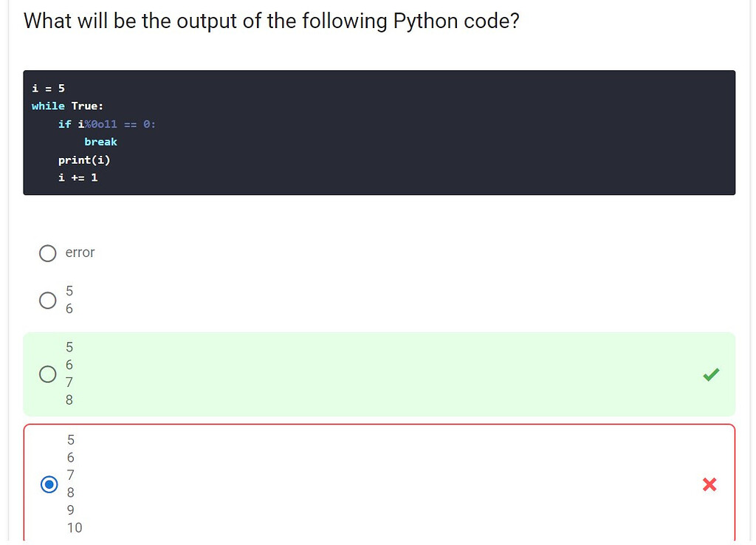756x545 pixels.
Task: Click the number 8 in the green correct answer
Action: tap(69, 400)
